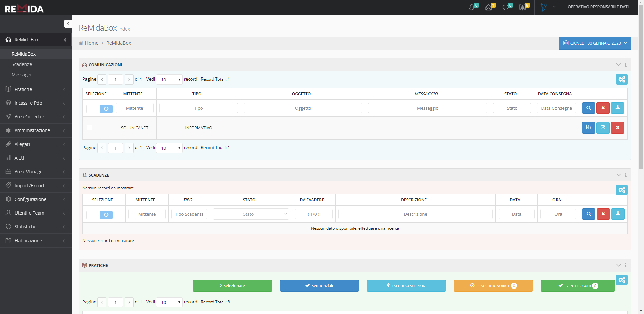Open the pratiche book icon in header

(522, 7)
